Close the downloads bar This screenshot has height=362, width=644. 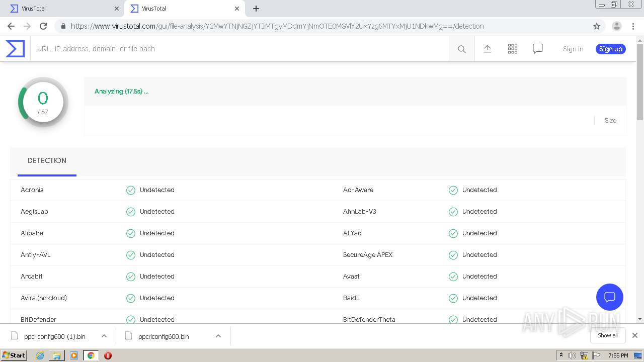click(635, 335)
